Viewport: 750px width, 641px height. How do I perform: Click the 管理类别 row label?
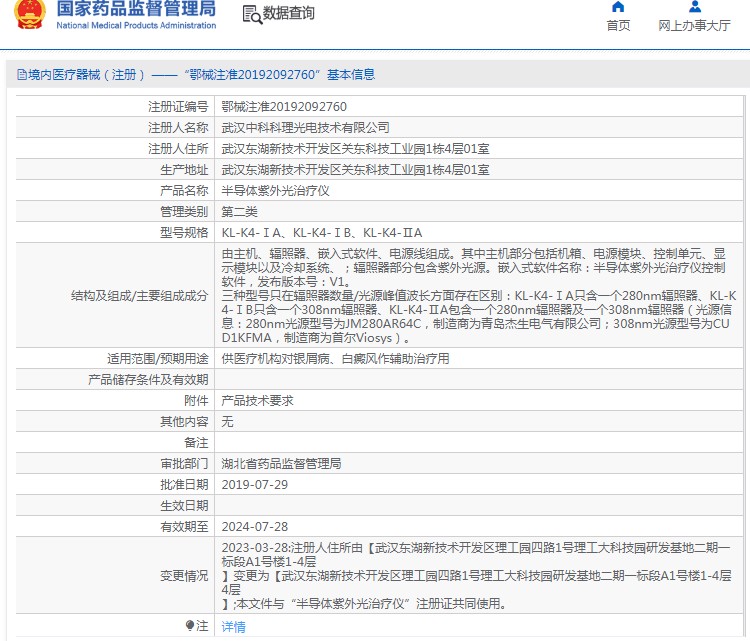click(x=184, y=212)
